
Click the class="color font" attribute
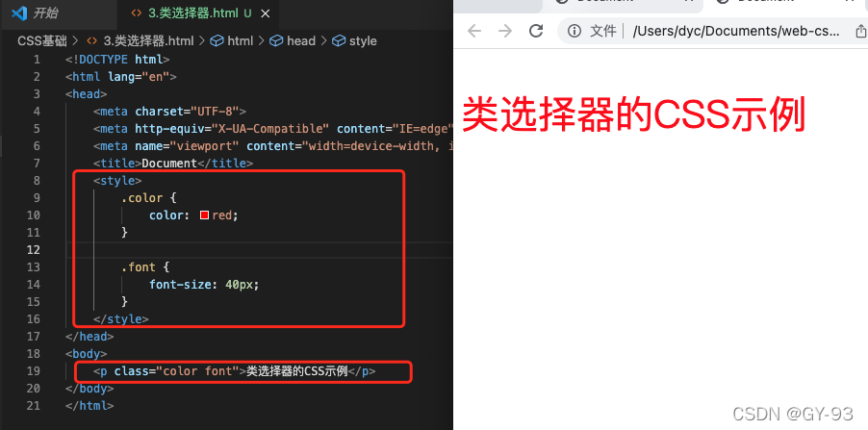pyautogui.click(x=177, y=370)
